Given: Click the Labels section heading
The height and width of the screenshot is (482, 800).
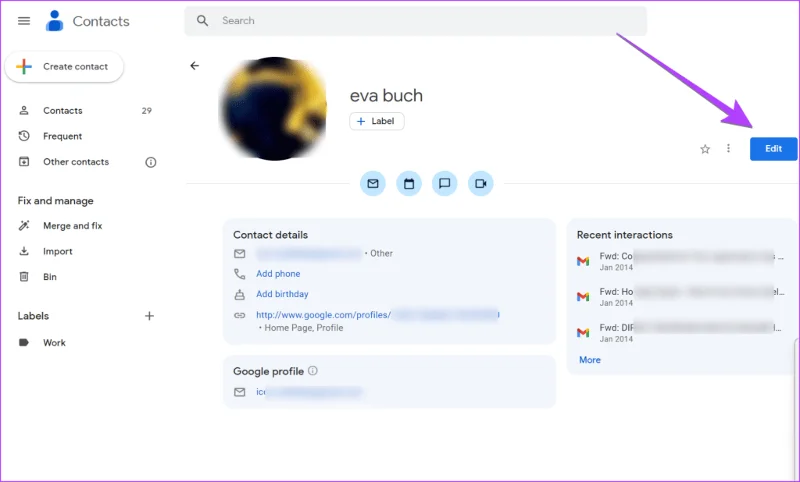Looking at the screenshot, I should [33, 316].
